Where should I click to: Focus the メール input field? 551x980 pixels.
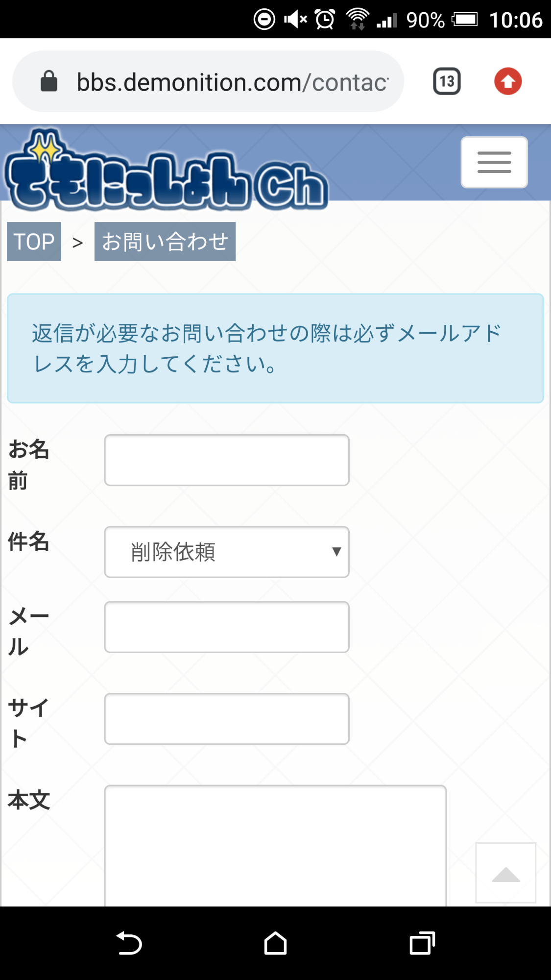click(x=227, y=627)
